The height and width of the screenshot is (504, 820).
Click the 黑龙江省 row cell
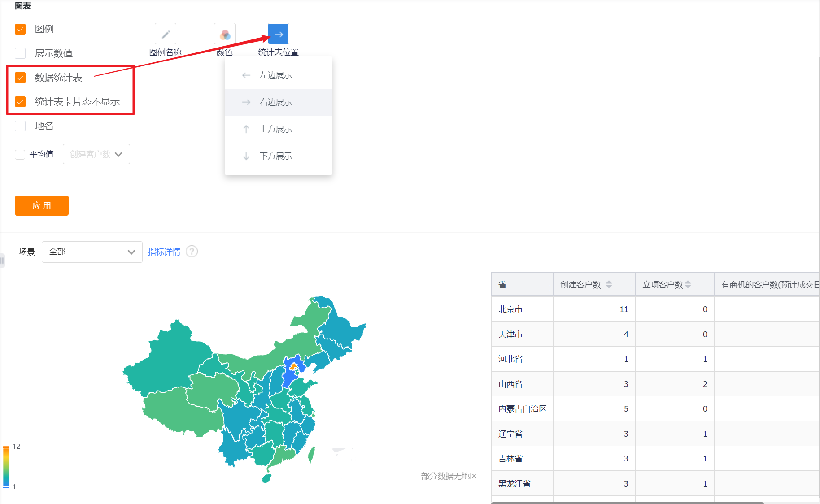pyautogui.click(x=522, y=484)
